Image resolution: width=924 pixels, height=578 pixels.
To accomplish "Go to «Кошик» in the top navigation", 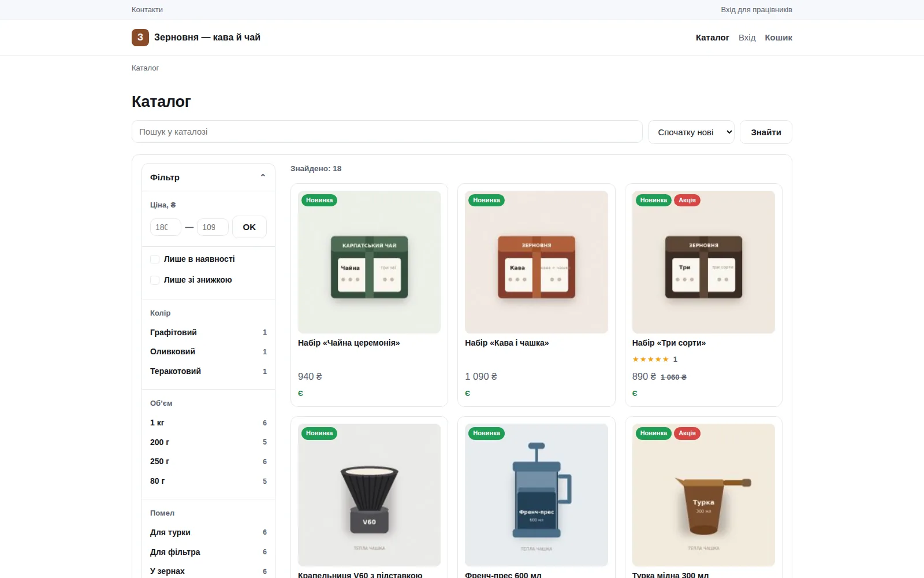I will (778, 38).
